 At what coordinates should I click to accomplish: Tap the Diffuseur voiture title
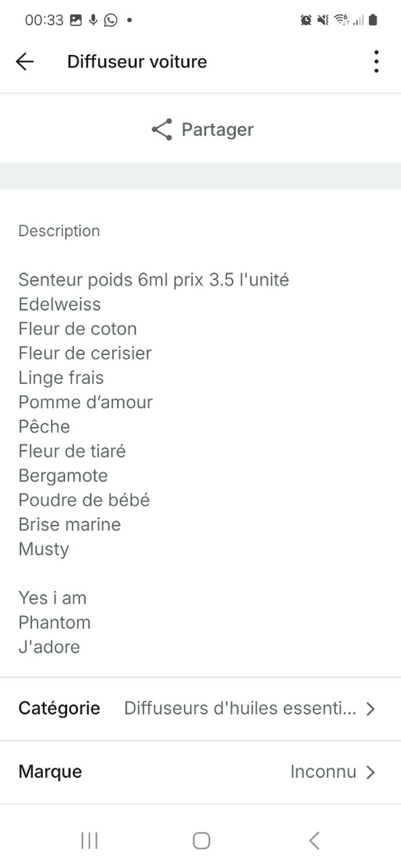(x=137, y=61)
